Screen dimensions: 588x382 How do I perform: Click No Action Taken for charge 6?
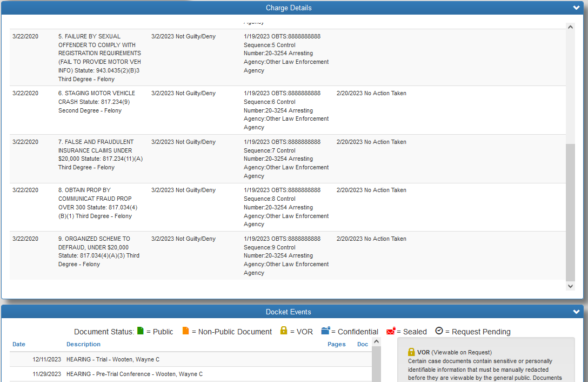(x=371, y=93)
